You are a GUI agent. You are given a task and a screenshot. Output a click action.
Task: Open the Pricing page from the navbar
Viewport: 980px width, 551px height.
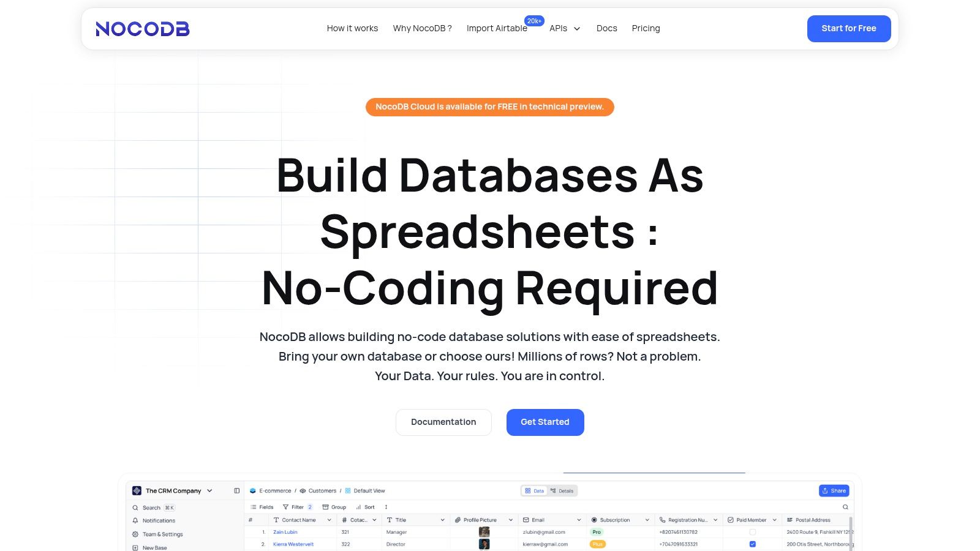click(x=646, y=28)
